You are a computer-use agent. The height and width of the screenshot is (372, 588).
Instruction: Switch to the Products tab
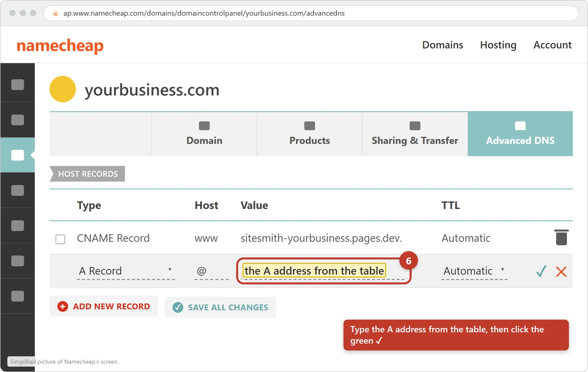pos(309,134)
